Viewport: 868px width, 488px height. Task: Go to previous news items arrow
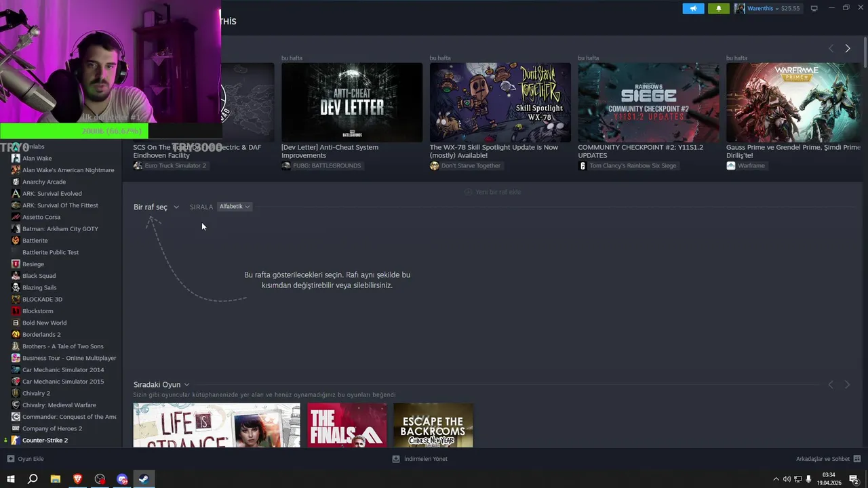tap(831, 48)
